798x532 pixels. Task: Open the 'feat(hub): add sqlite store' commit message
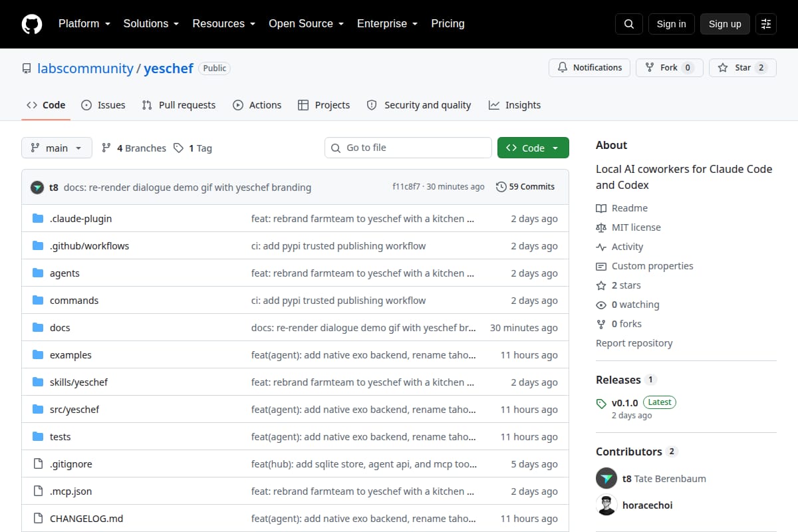[363, 464]
